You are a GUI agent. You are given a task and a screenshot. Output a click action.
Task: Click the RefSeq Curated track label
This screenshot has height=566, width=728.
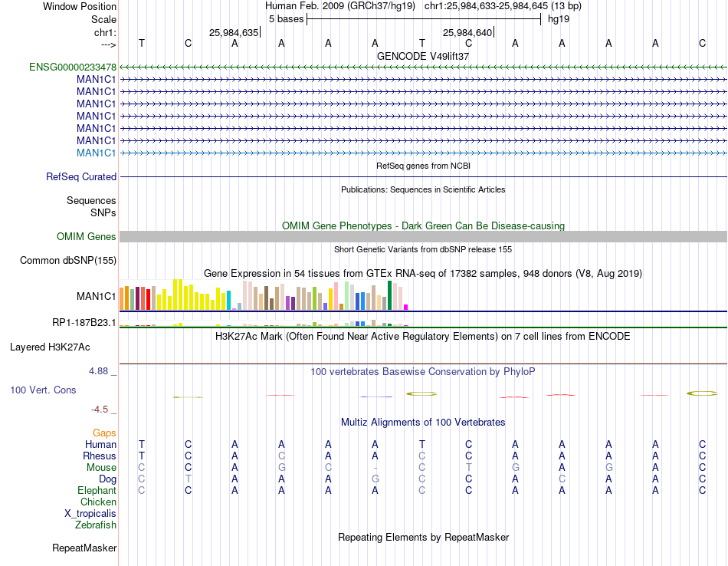pyautogui.click(x=81, y=176)
